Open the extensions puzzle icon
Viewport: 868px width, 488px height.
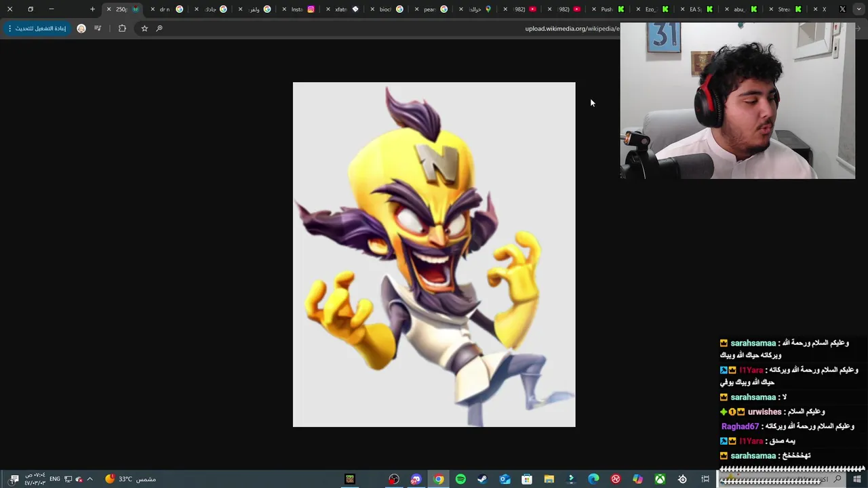(x=122, y=28)
